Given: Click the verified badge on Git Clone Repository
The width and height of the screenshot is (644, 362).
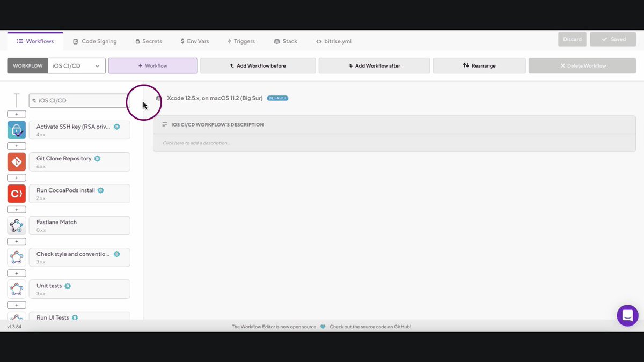Looking at the screenshot, I should tap(97, 159).
